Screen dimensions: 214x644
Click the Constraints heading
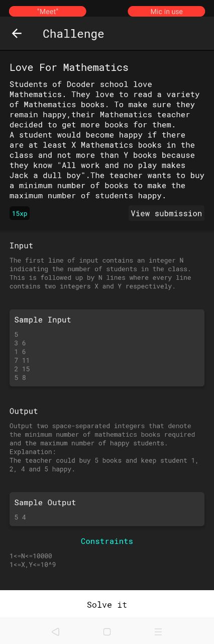click(x=107, y=541)
